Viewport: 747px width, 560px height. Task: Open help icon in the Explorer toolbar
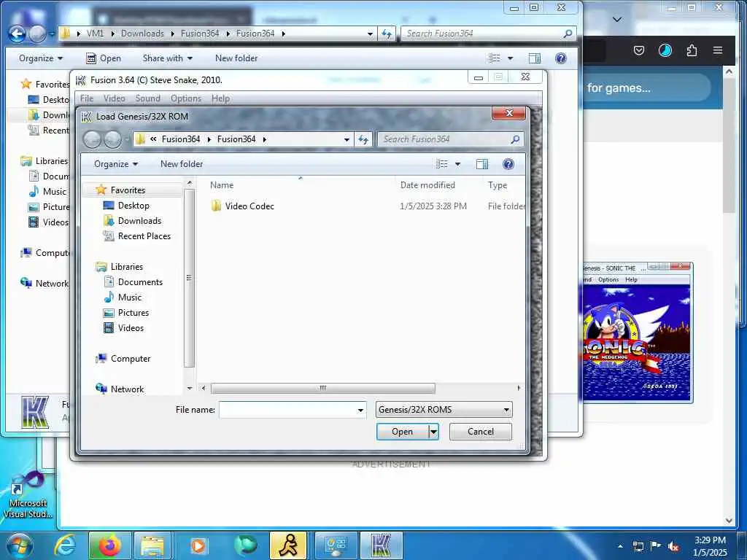coord(561,58)
